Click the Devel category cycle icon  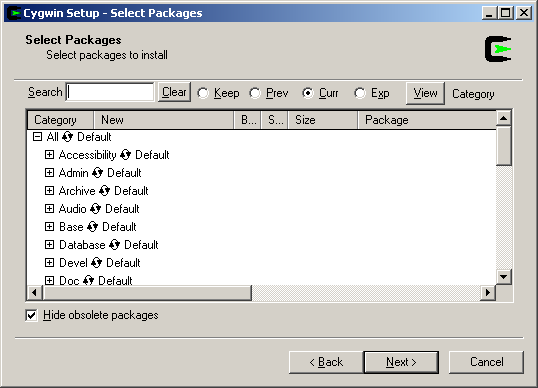[96, 263]
